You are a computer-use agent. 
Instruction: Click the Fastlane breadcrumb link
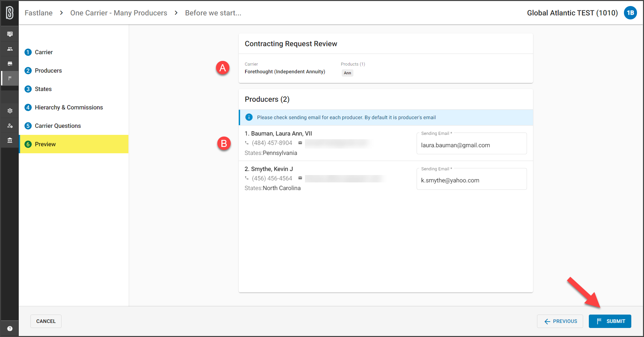pyautogui.click(x=38, y=13)
